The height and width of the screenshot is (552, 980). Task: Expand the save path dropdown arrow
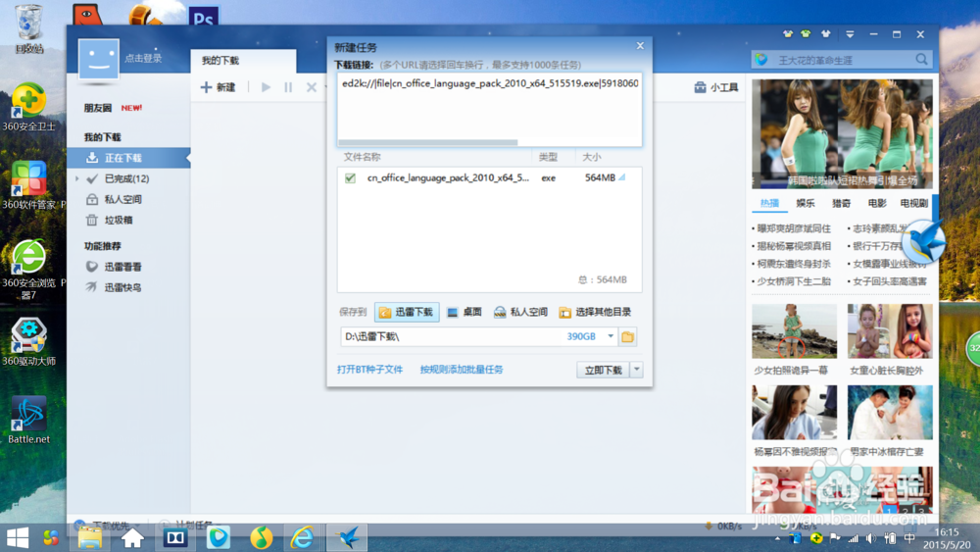point(611,336)
